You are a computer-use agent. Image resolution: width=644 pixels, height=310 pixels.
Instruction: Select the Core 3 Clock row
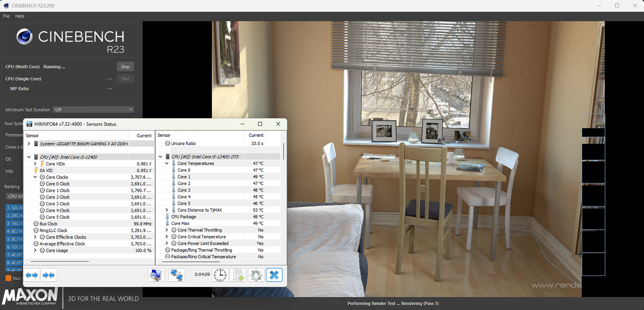click(89, 204)
